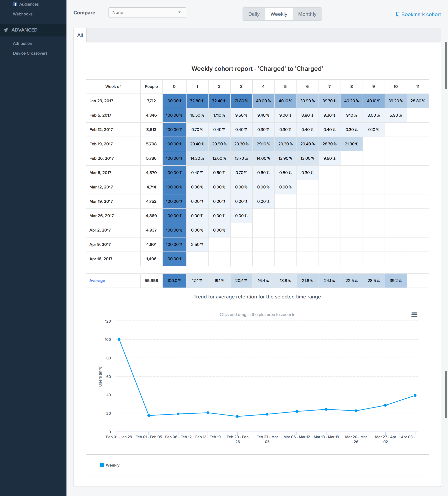The height and width of the screenshot is (496, 448).
Task: Click the Facebook icon beside Audiences
Action: 15,4
